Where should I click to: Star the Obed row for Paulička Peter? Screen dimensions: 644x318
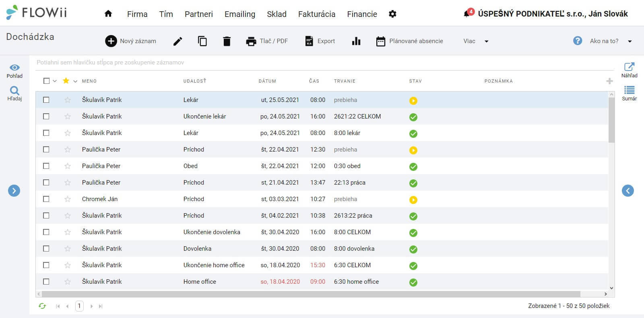68,166
